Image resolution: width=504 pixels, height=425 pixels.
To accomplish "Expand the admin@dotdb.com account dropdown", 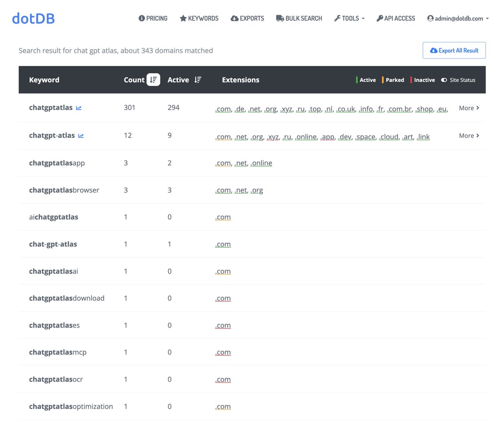I will (458, 18).
